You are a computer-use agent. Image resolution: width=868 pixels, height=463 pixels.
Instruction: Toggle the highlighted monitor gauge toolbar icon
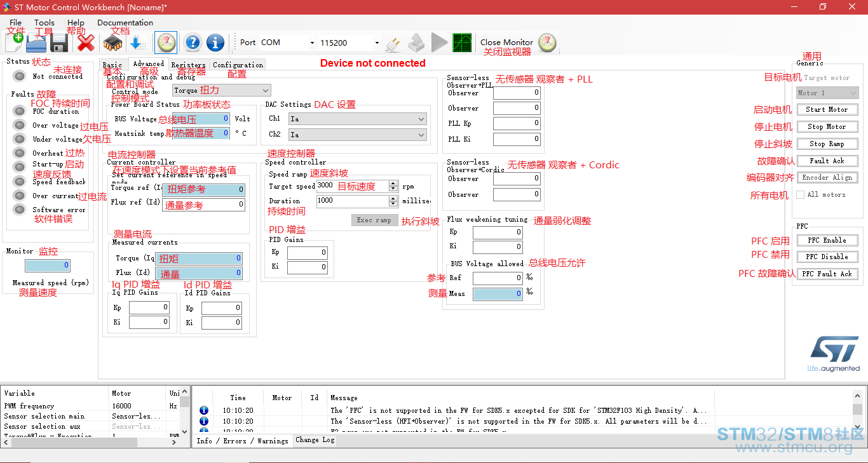166,43
